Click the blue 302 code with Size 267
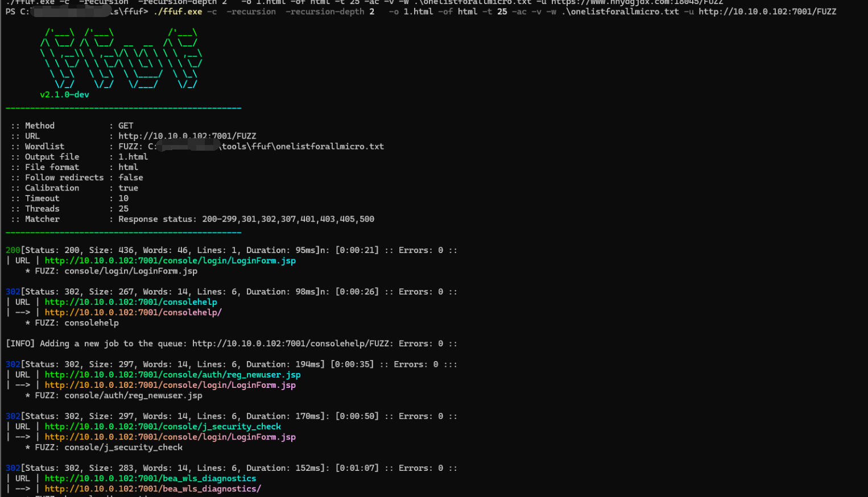 13,292
